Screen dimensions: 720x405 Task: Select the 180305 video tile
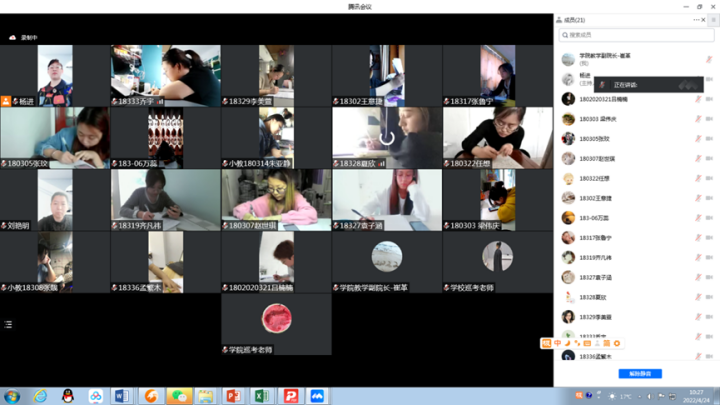(55, 138)
